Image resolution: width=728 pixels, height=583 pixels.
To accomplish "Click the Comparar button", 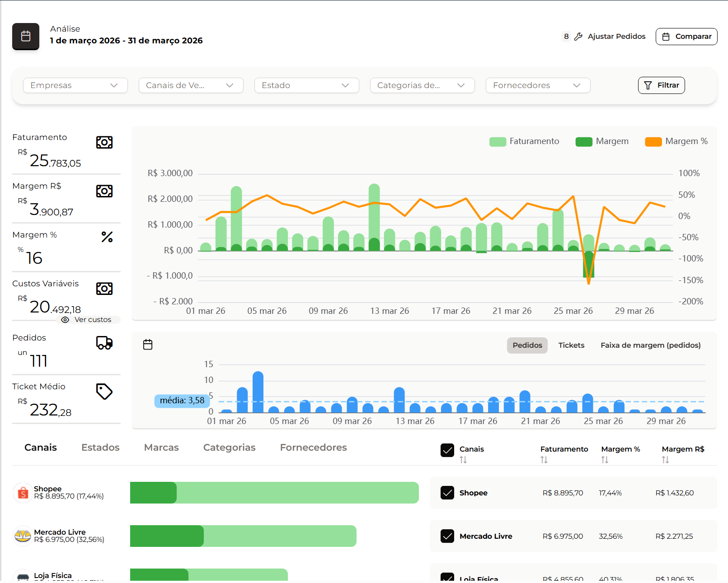I will tap(686, 37).
